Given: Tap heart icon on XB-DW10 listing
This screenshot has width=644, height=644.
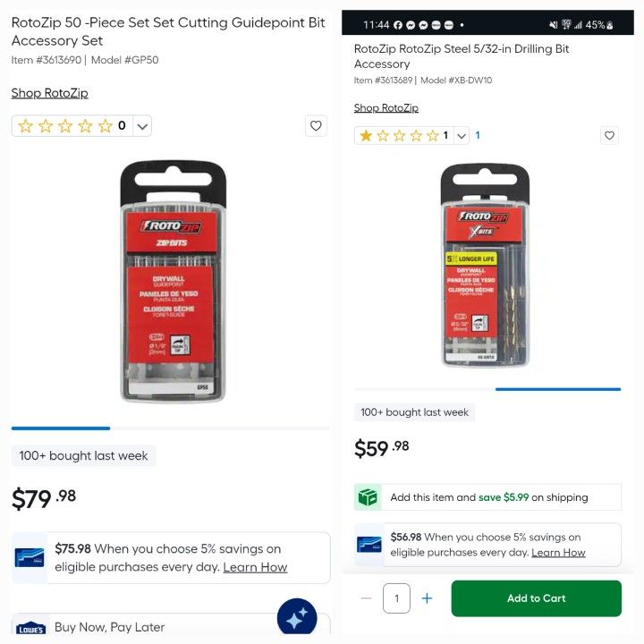Looking at the screenshot, I should (609, 136).
